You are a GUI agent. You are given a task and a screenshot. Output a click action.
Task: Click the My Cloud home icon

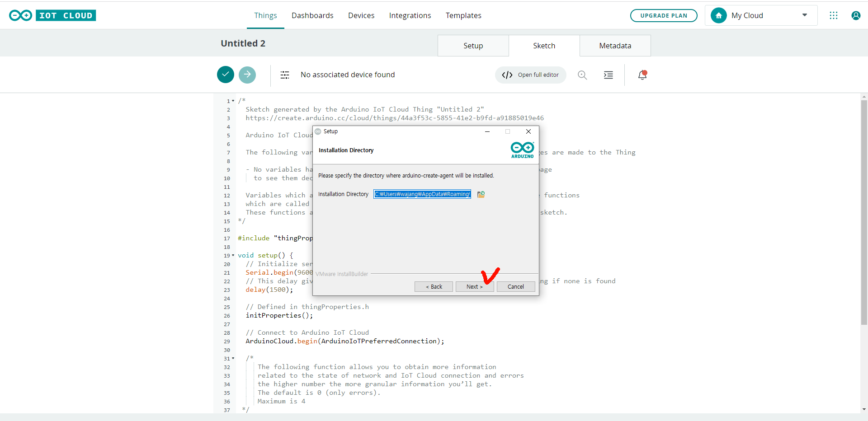(x=719, y=15)
